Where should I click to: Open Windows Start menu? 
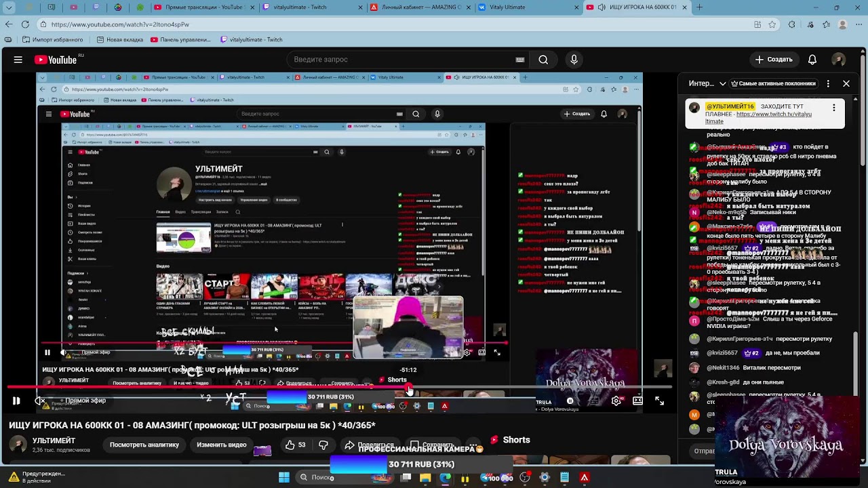[x=283, y=477]
